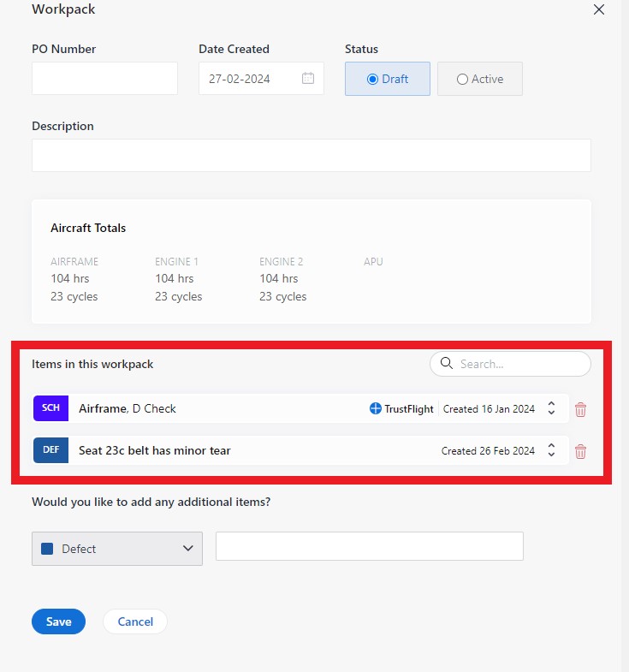Select the Active status radio button
629x672 pixels.
coord(463,79)
